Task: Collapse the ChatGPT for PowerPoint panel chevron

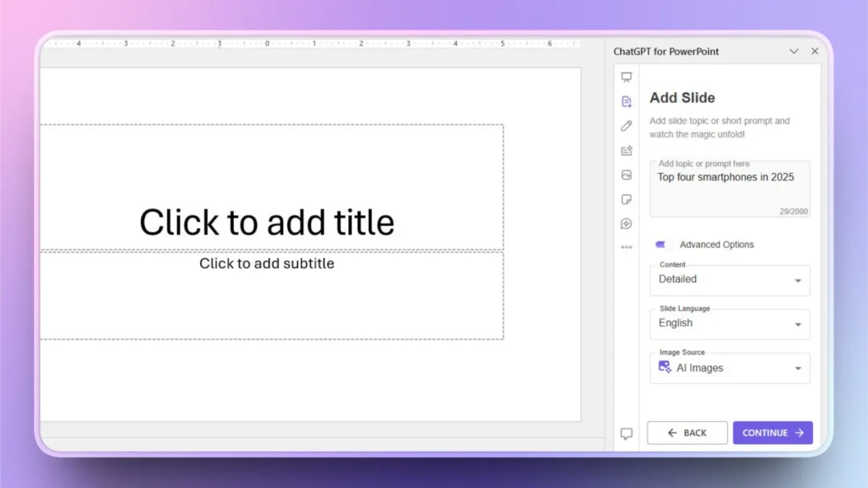Action: [793, 51]
